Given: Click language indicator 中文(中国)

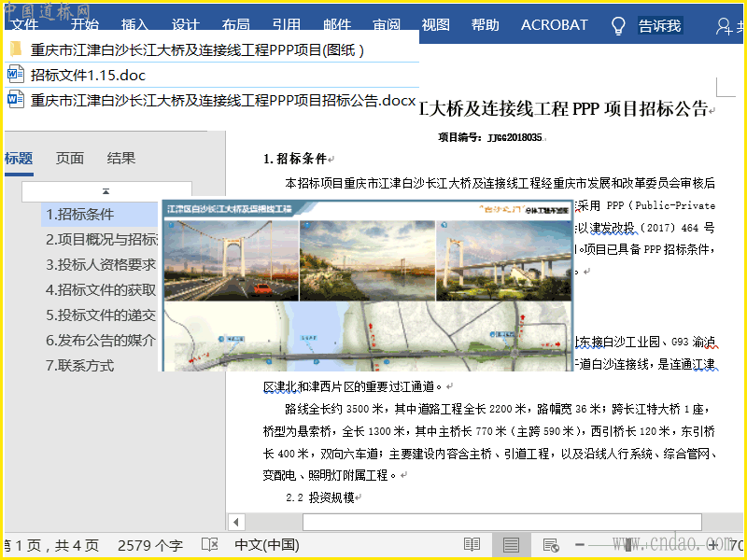Looking at the screenshot, I should (267, 545).
